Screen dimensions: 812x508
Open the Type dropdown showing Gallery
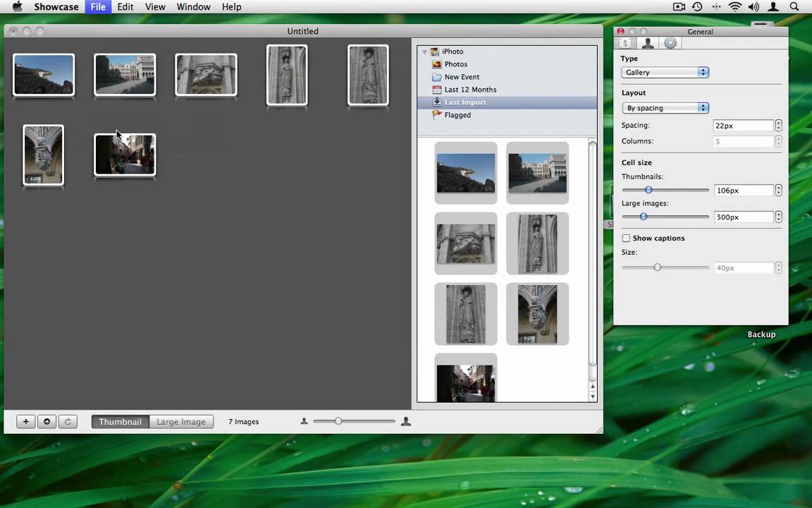[665, 73]
